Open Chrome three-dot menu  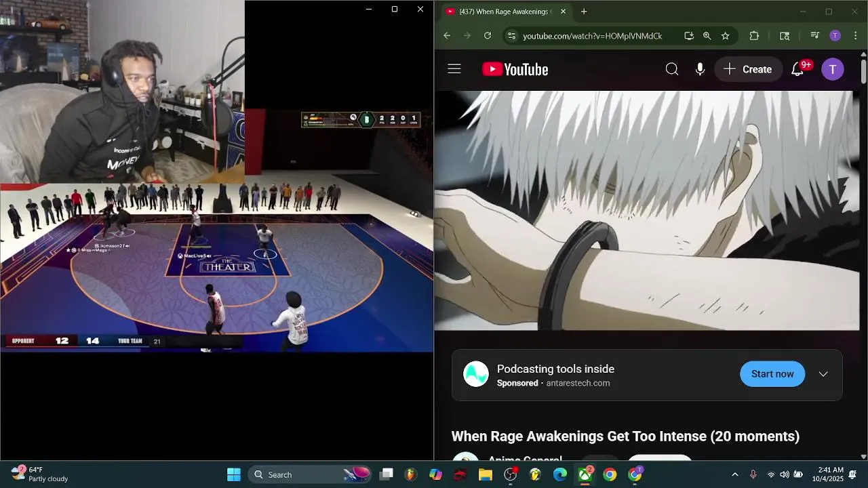854,36
